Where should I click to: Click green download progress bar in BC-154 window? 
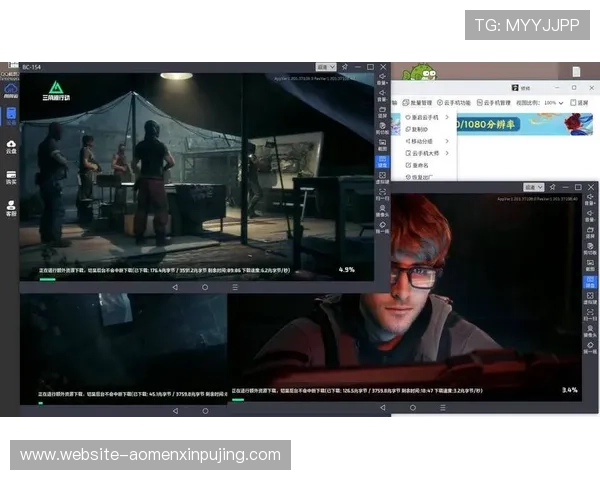[47, 278]
